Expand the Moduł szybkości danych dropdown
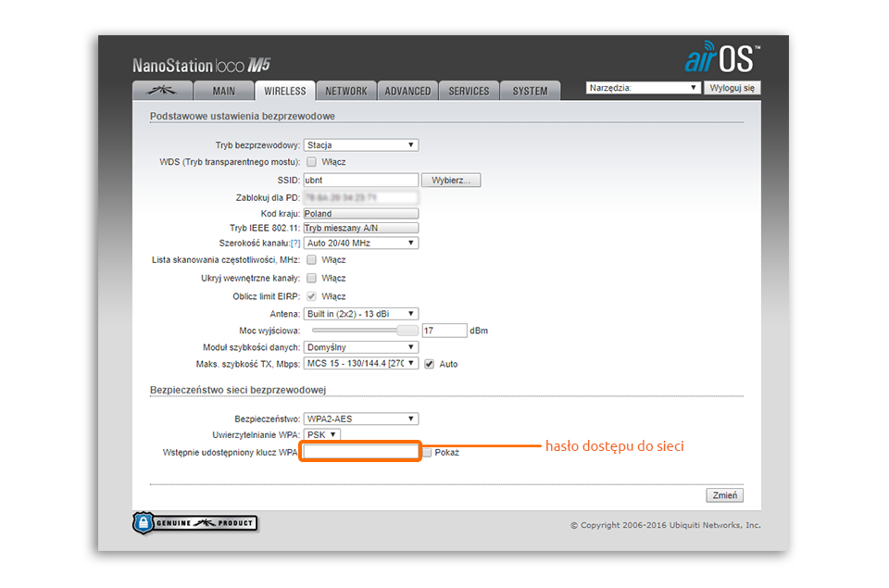 (360, 347)
